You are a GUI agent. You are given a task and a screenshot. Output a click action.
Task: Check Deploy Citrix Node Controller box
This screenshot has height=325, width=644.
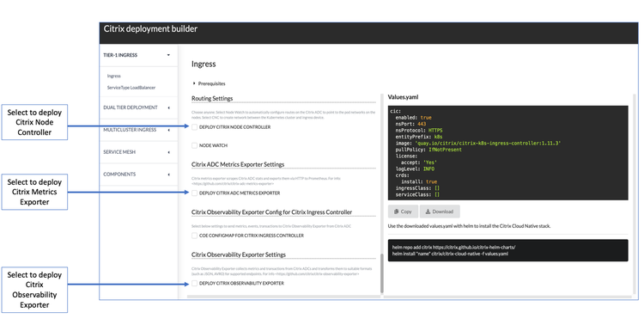pyautogui.click(x=195, y=127)
